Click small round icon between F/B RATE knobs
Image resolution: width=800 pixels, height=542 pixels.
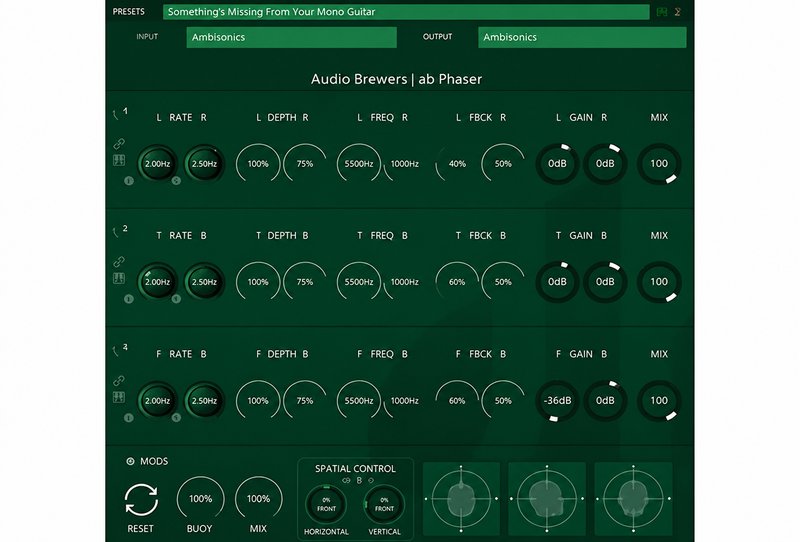coord(176,417)
